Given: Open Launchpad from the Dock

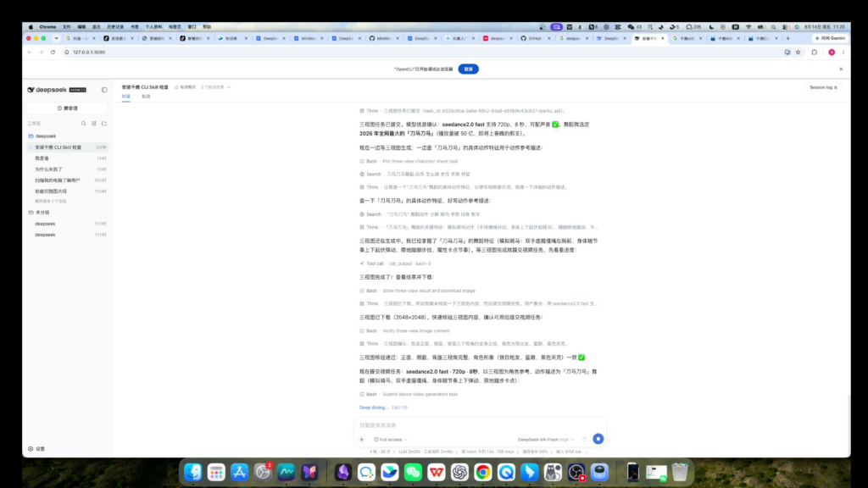Looking at the screenshot, I should (216, 472).
